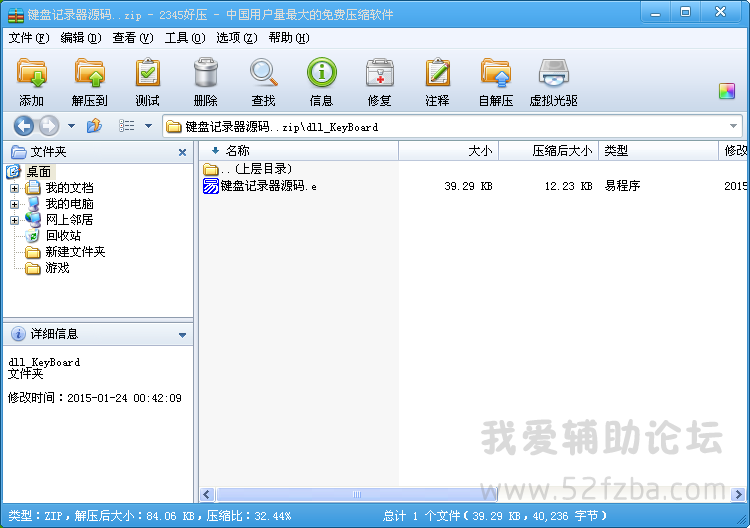The height and width of the screenshot is (528, 750).
Task: Click the forward navigation arrow
Action: pyautogui.click(x=48, y=126)
